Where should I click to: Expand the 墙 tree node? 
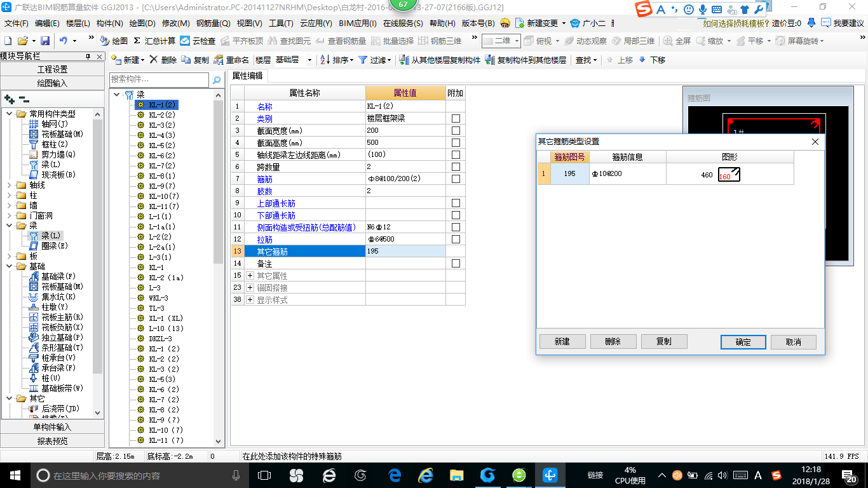pyautogui.click(x=10, y=205)
